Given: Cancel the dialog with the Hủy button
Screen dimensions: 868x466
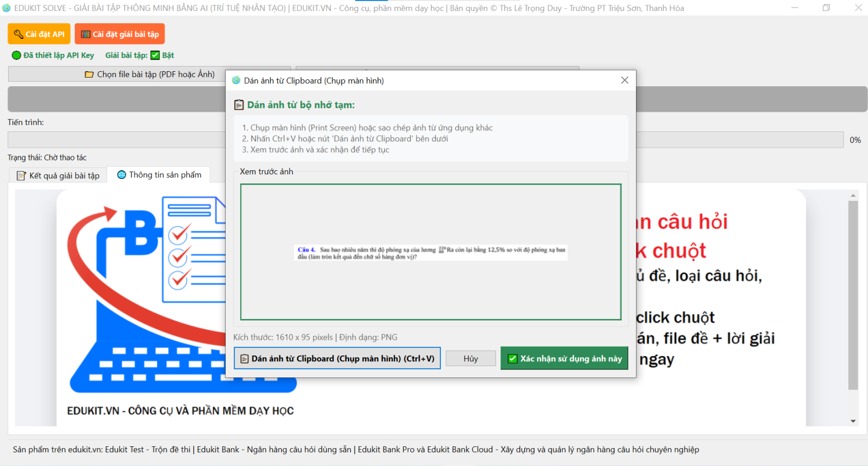Looking at the screenshot, I should click(x=470, y=358).
